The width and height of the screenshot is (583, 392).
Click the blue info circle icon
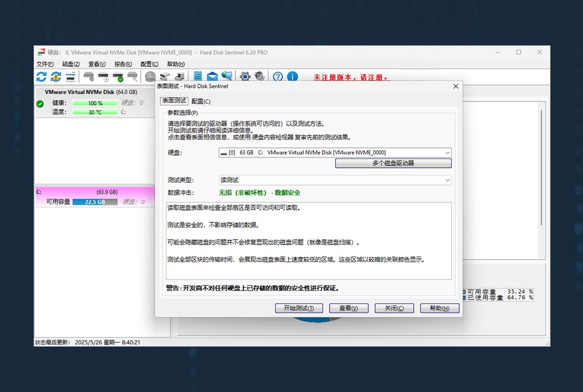point(293,77)
